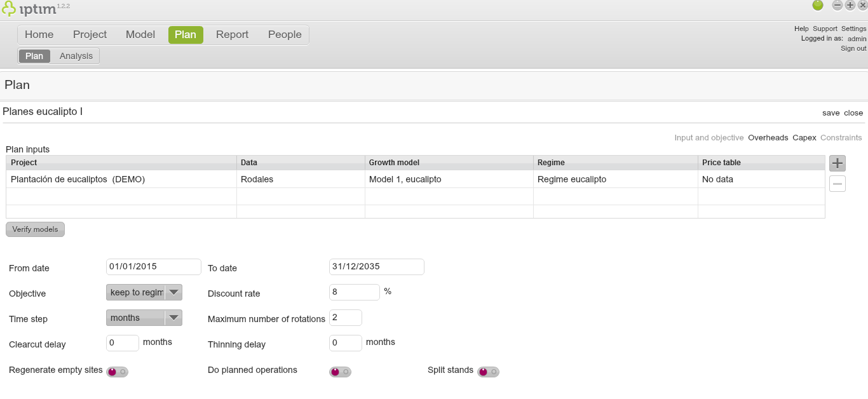Viewport: 868px width, 399px height.
Task: Go to the Model tab
Action: 140,35
